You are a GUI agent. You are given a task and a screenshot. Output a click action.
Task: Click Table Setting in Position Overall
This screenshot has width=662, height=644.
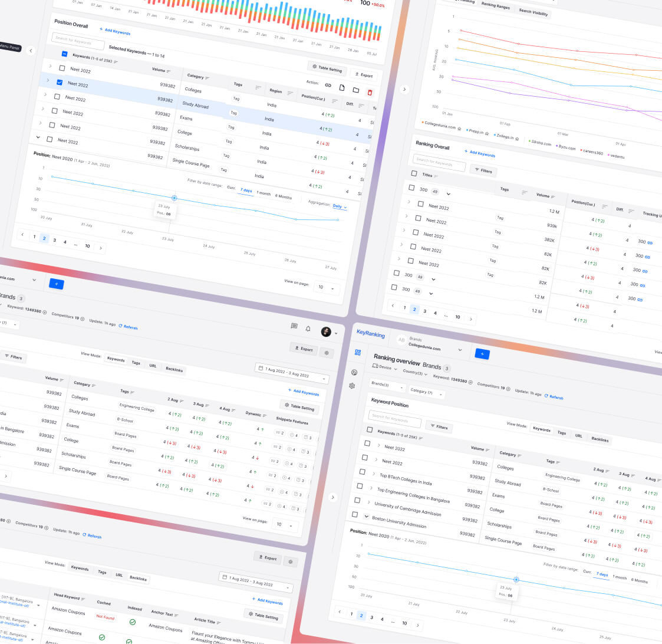(327, 68)
